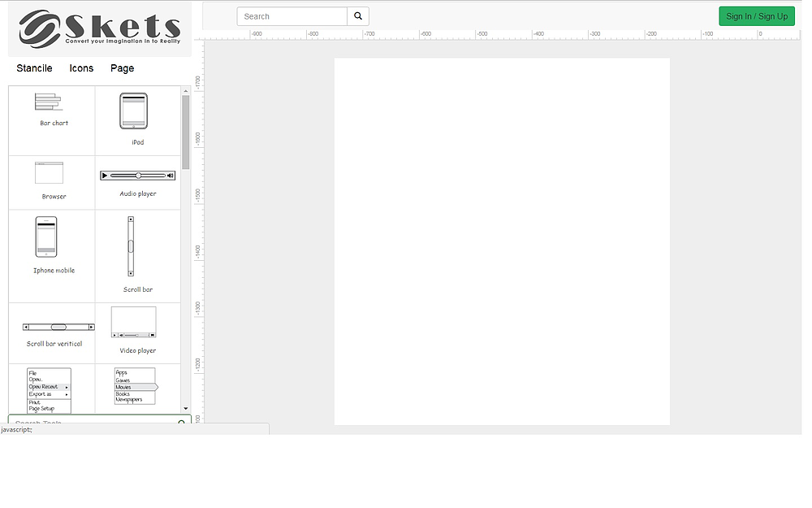Select the Apps list stencil thumbnail
This screenshot has height=508, width=812.
[136, 386]
